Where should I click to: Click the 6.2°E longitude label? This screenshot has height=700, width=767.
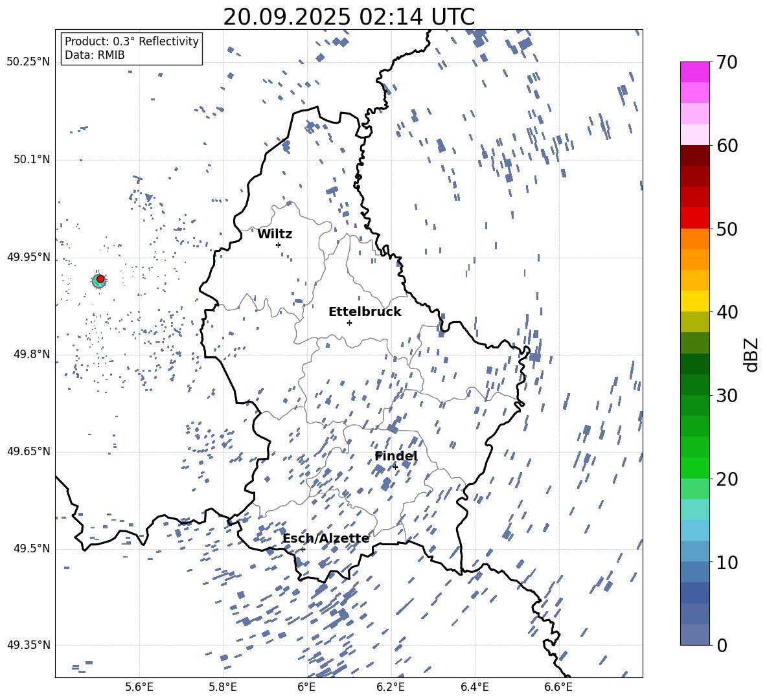pyautogui.click(x=391, y=688)
